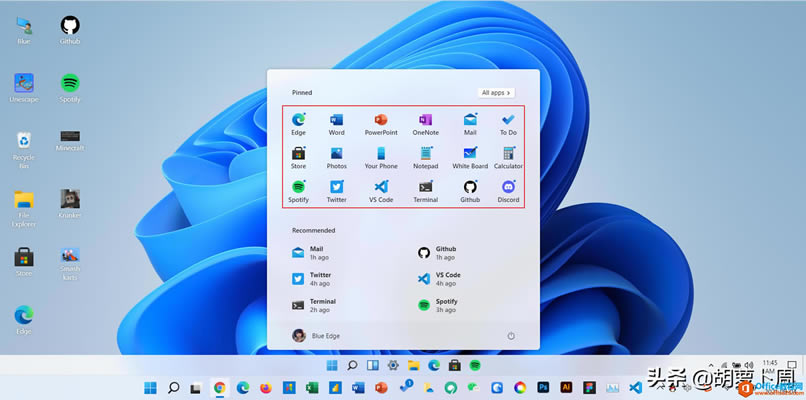806x400 pixels.
Task: Click Start button on upper centered taskbar
Action: point(332,365)
